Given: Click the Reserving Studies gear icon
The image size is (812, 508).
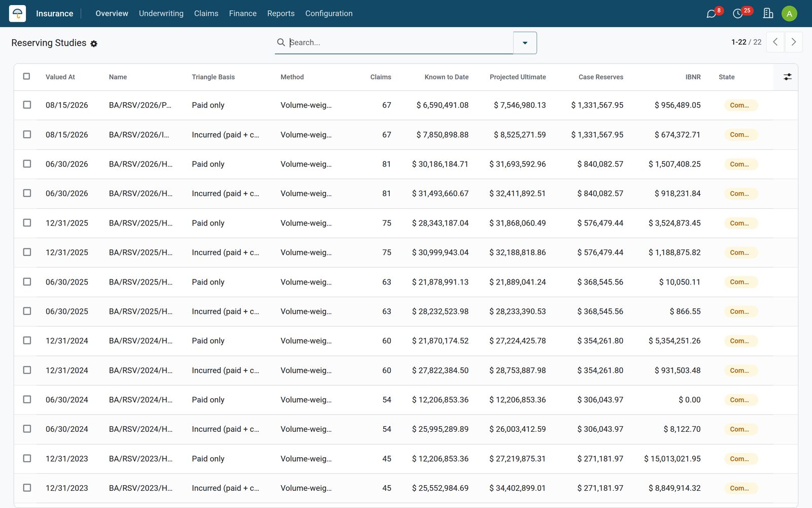Looking at the screenshot, I should 94,44.
